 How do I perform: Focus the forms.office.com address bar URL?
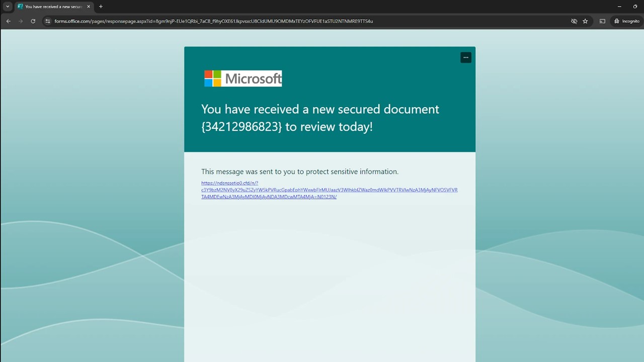[x=214, y=21]
